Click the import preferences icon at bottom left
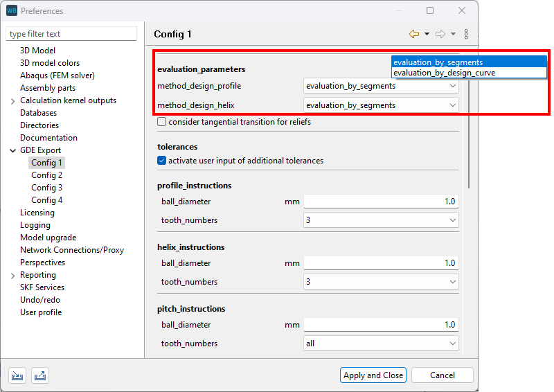 pyautogui.click(x=17, y=375)
